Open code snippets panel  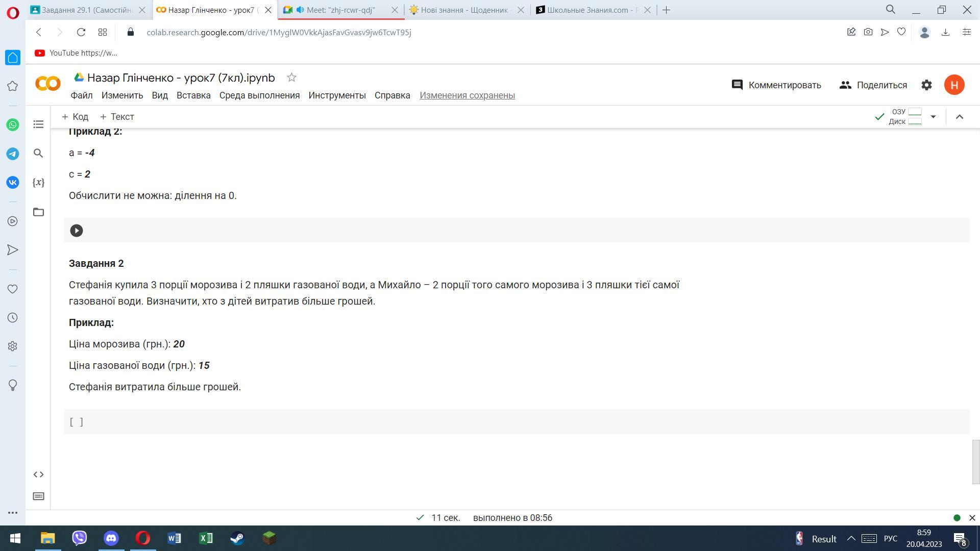point(38,474)
